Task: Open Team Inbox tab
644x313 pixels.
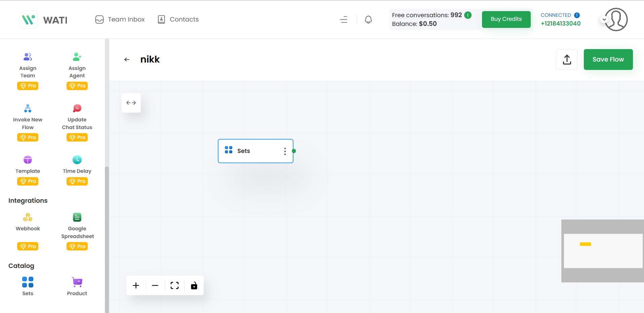Action: pyautogui.click(x=120, y=19)
